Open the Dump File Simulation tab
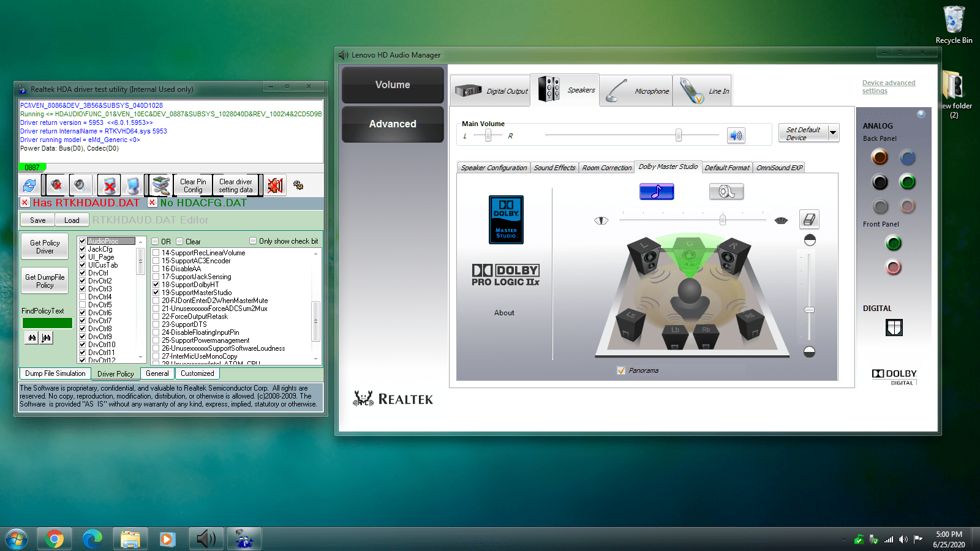 (x=55, y=373)
